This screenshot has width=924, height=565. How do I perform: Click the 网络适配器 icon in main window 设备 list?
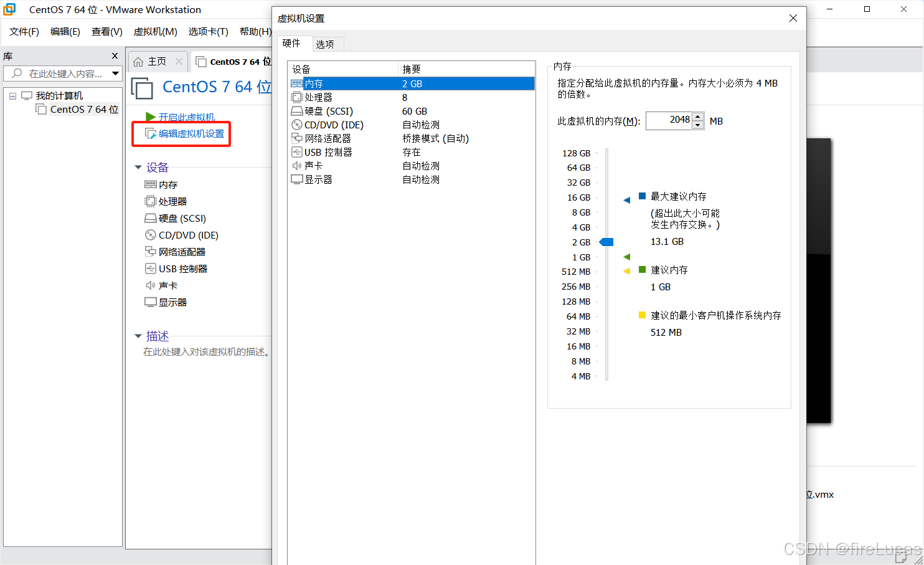click(x=150, y=252)
